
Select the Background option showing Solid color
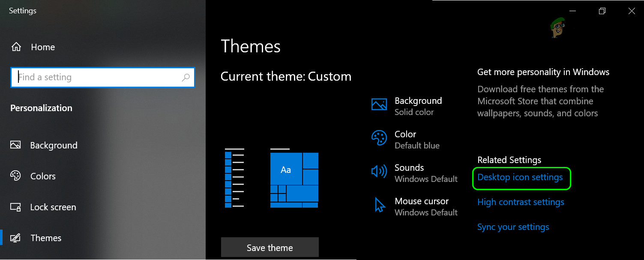(418, 106)
